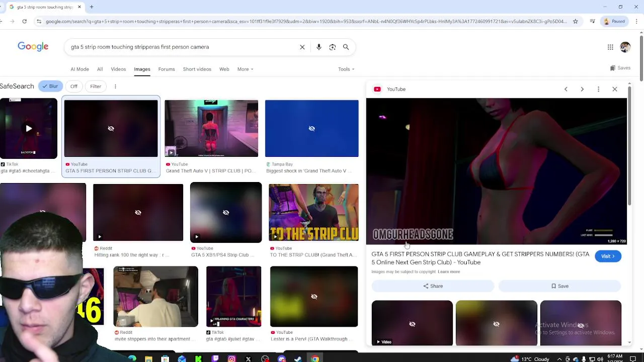The width and height of the screenshot is (644, 362).
Task: Expand the More search categories dropdown
Action: pos(245,69)
